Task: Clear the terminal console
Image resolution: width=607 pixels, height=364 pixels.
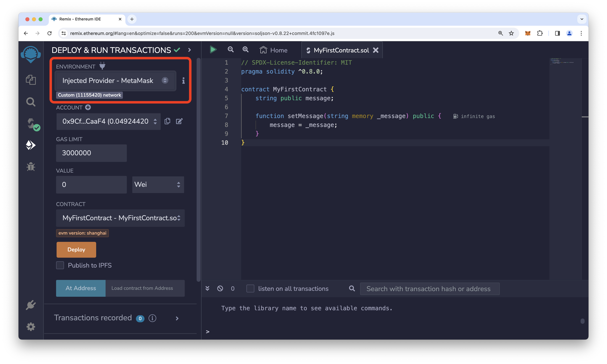Action: tap(220, 288)
